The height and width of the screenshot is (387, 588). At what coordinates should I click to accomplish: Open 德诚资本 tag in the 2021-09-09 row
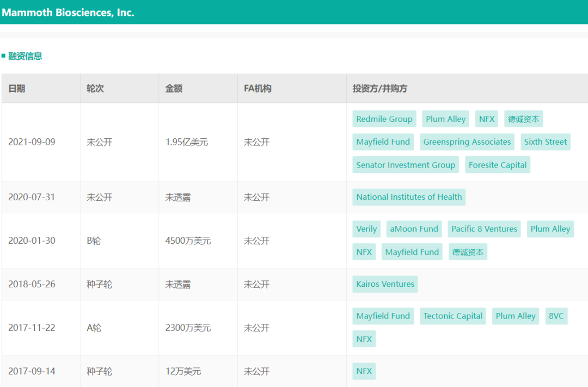click(x=523, y=119)
